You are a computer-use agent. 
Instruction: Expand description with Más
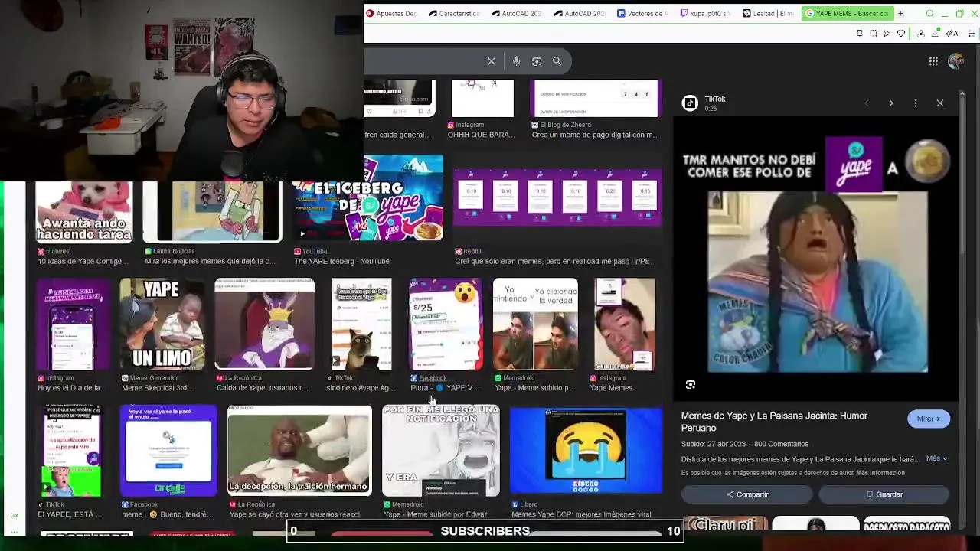(936, 458)
